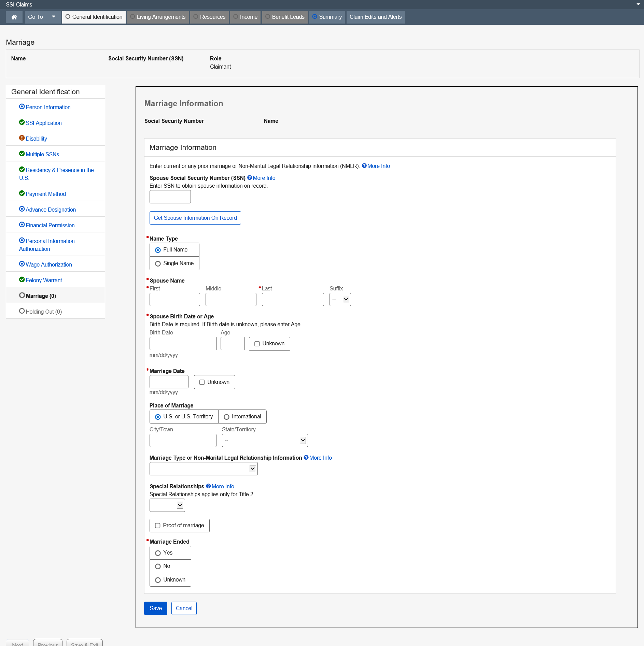Screen dimensions: 644x646
Task: Select the Single Name radio option
Action: [x=158, y=263]
